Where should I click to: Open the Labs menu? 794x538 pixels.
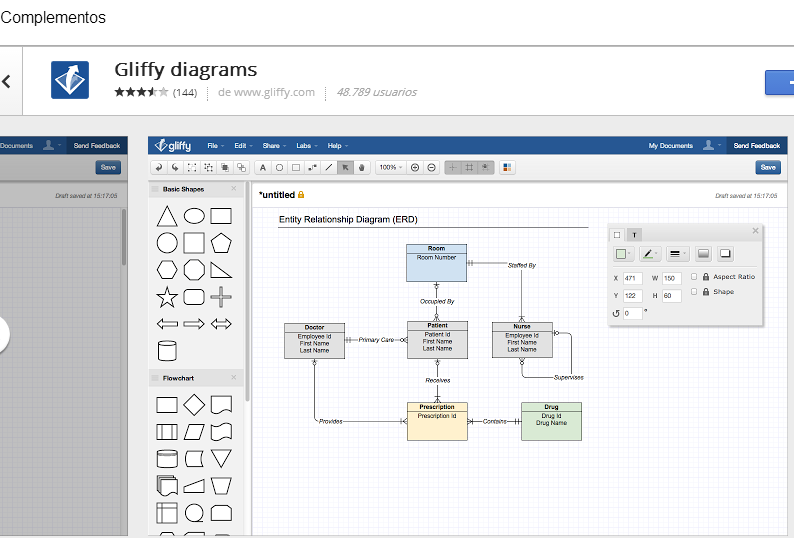(307, 145)
